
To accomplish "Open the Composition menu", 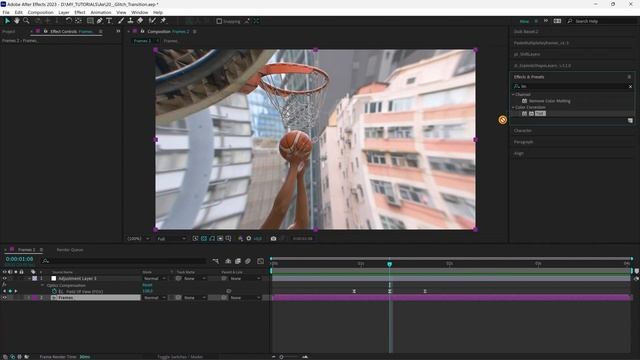I will [40, 12].
